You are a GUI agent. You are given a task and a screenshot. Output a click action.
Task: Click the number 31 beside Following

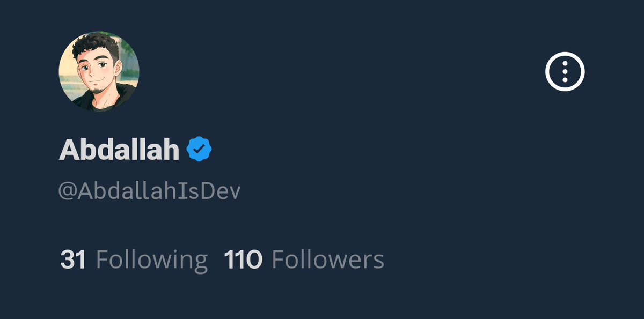pos(73,259)
